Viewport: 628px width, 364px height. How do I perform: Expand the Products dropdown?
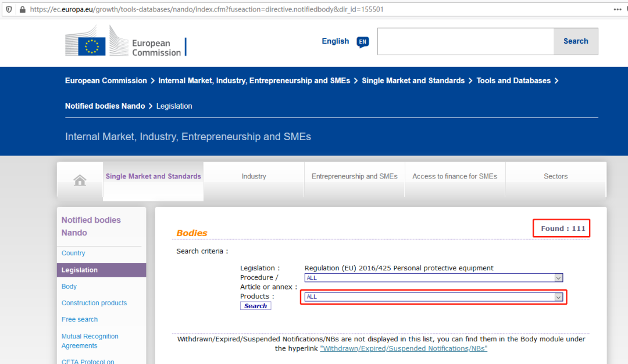coord(434,297)
